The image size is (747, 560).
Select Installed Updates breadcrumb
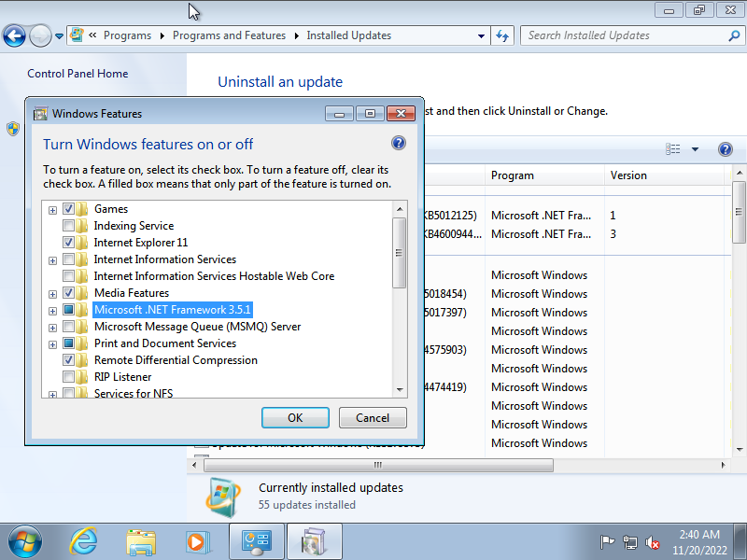click(348, 35)
